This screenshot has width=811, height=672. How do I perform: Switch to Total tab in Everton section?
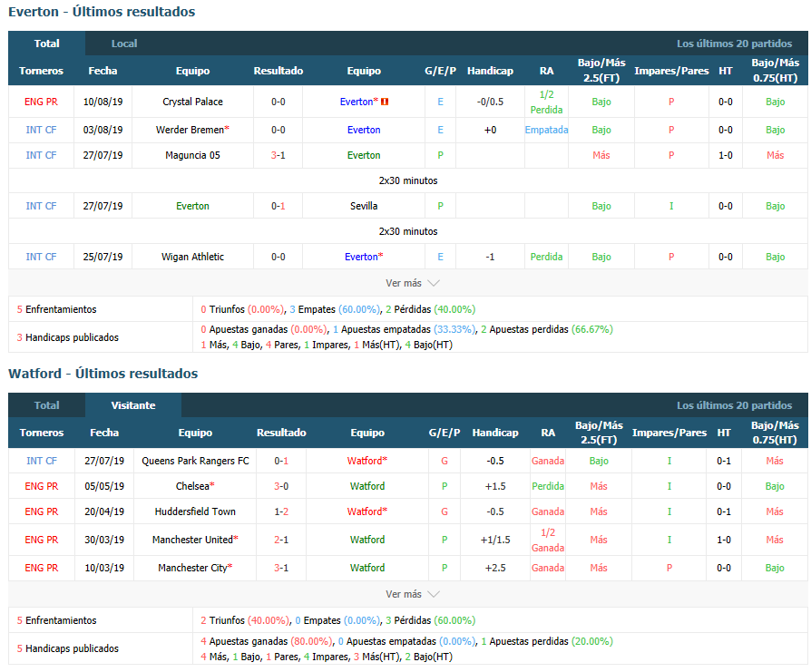(46, 44)
